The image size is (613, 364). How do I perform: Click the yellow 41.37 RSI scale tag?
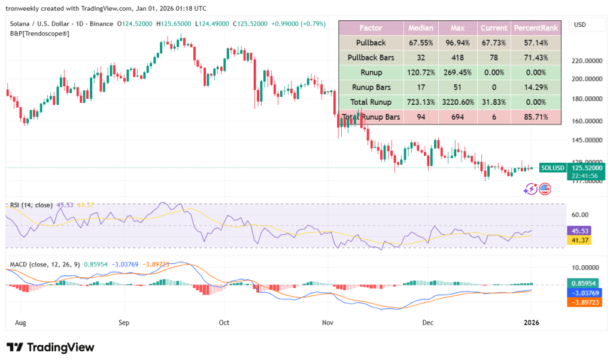[x=579, y=240]
